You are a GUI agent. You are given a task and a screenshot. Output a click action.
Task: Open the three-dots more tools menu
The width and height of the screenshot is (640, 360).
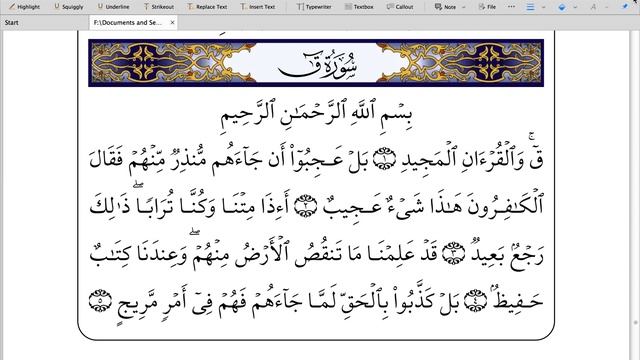tap(511, 7)
